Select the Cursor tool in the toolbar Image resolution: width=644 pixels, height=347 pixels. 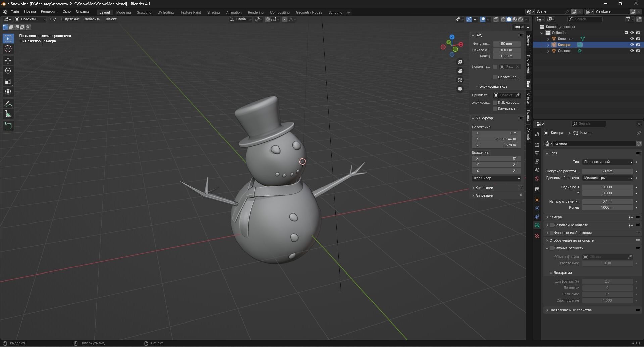click(x=8, y=49)
